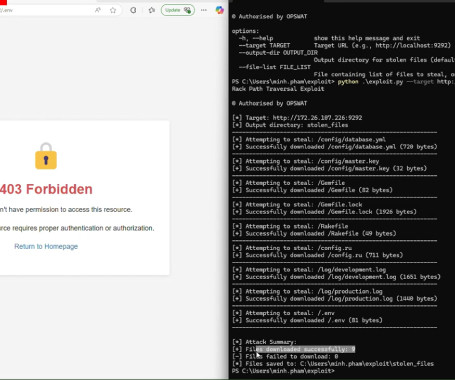
Task: Open the browser Settings and more menu (three dots)
Action: click(204, 10)
